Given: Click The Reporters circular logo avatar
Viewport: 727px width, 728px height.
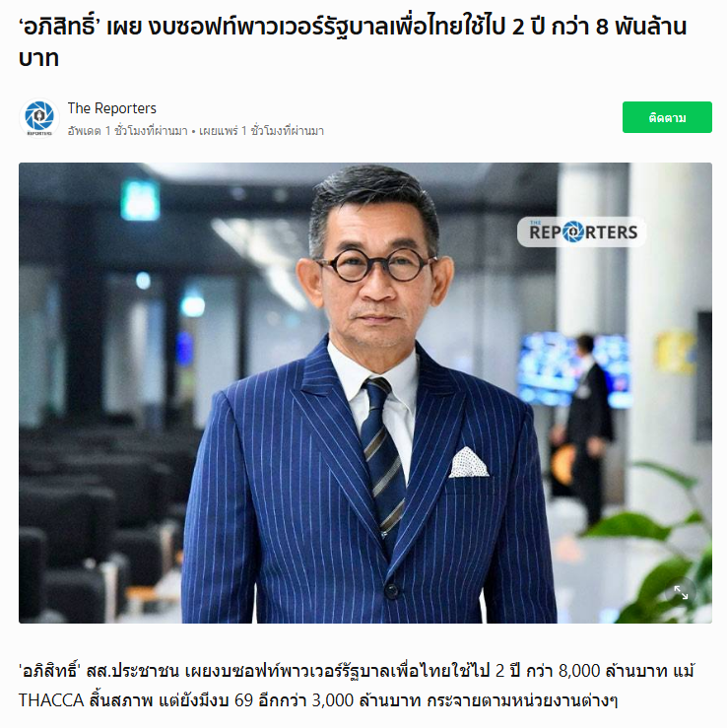Looking at the screenshot, I should tap(39, 118).
